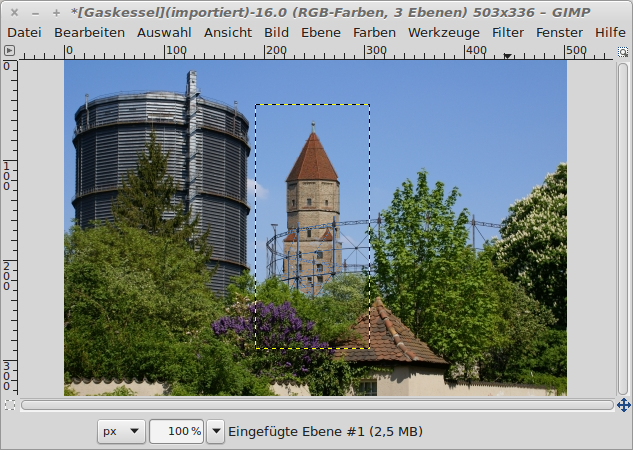Viewport: 633px width, 450px height.
Task: Open the Datei menu
Action: 25,32
